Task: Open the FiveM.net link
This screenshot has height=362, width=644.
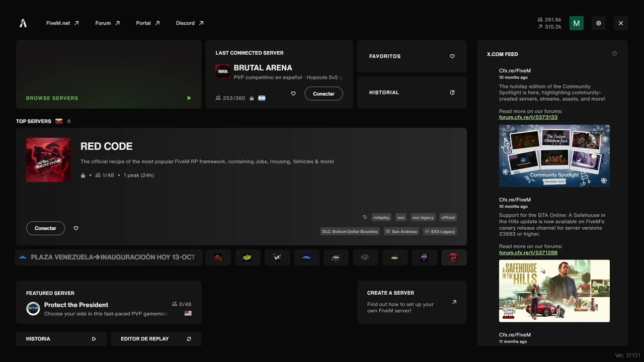Action: (x=62, y=23)
